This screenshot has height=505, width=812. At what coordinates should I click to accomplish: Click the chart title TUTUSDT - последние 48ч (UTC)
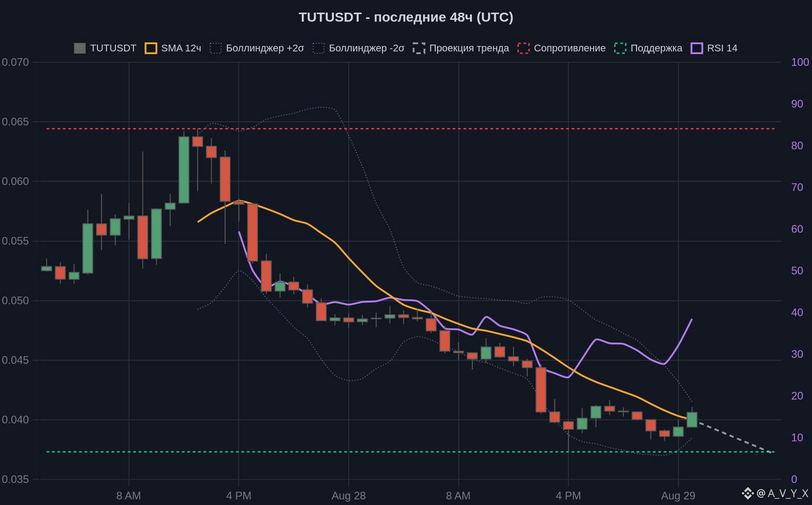[x=406, y=17]
